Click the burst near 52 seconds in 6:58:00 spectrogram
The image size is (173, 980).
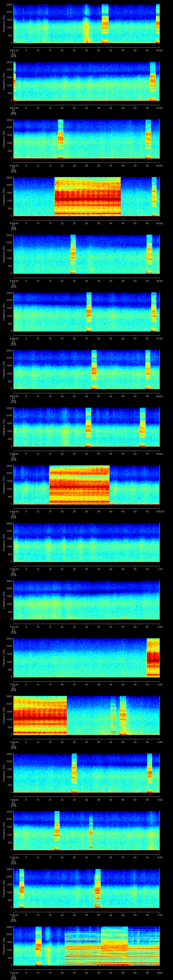tap(143, 427)
